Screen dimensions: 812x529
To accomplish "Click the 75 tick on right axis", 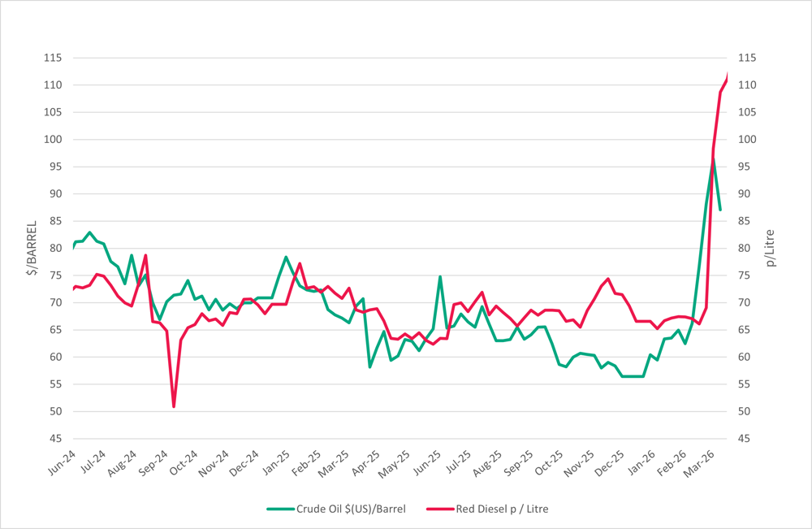I will click(x=746, y=248).
